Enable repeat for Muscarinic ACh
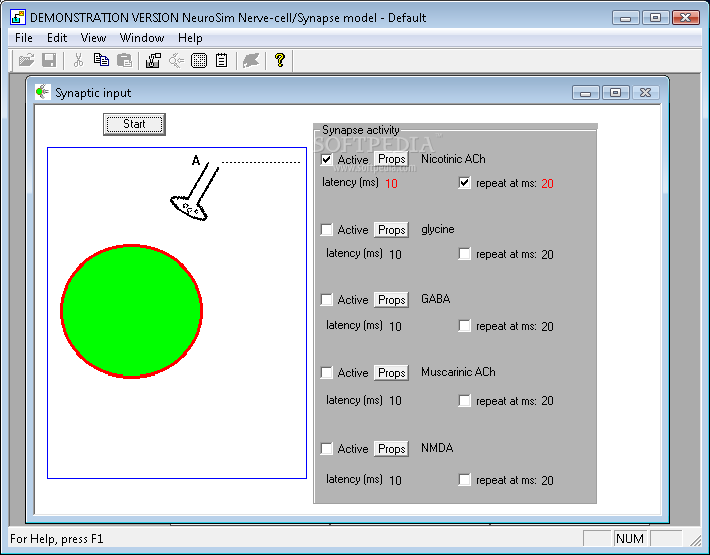 [x=465, y=400]
